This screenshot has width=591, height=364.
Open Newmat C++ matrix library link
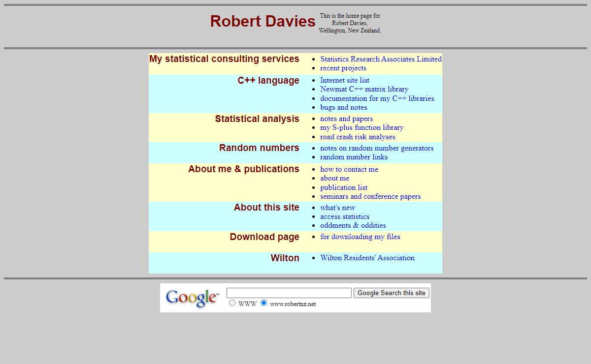tap(364, 89)
